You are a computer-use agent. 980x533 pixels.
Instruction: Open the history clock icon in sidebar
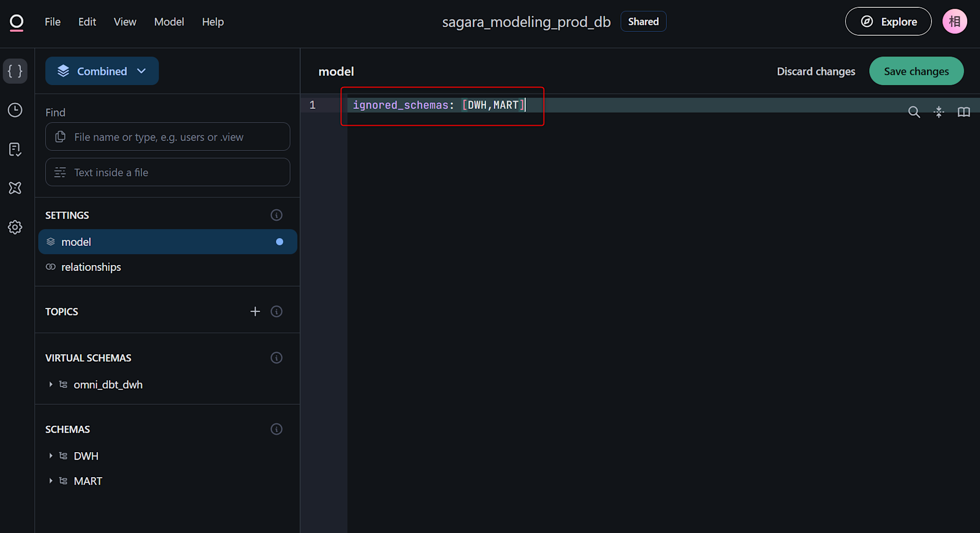coord(15,110)
